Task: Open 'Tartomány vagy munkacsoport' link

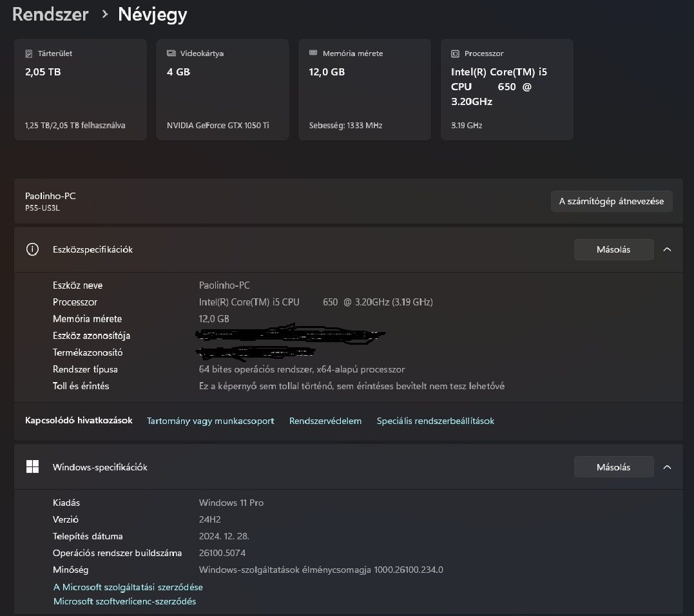Action: [210, 421]
